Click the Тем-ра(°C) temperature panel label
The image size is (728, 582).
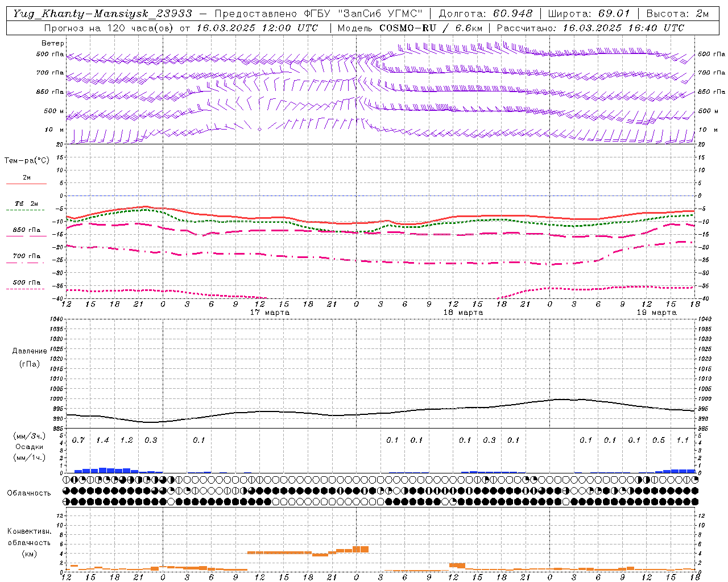(x=27, y=161)
